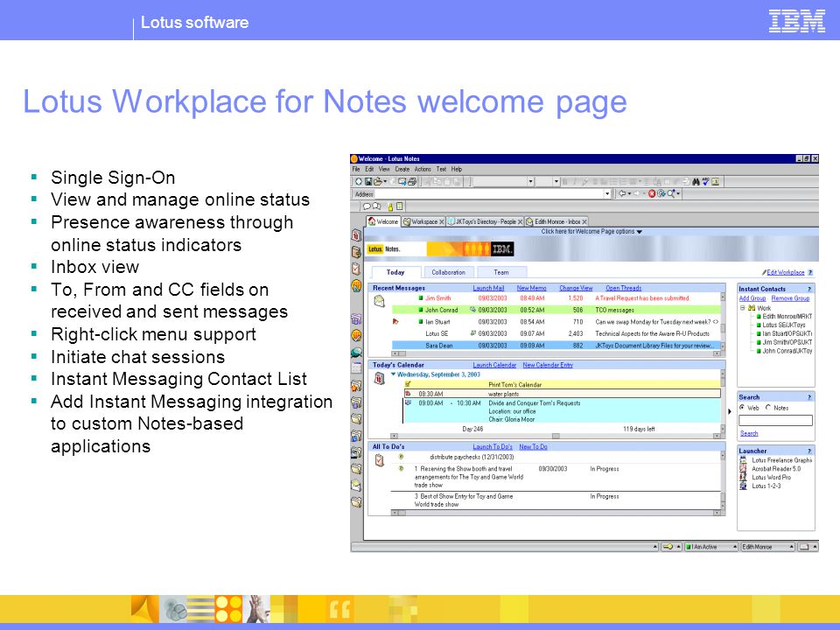
Task: Click the Launch Mail link
Action: (488, 288)
